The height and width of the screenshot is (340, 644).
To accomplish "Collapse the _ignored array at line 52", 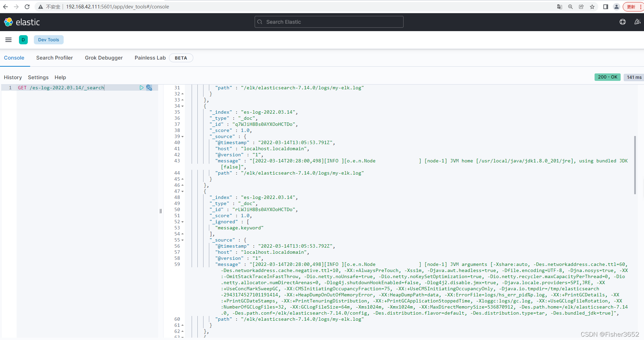I will (x=183, y=222).
